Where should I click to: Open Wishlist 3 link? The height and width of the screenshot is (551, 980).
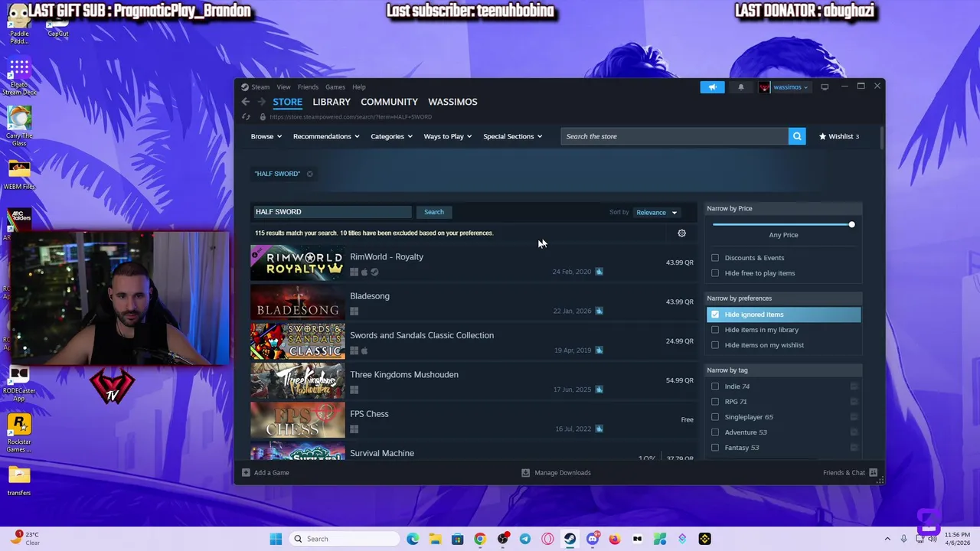[x=839, y=136]
